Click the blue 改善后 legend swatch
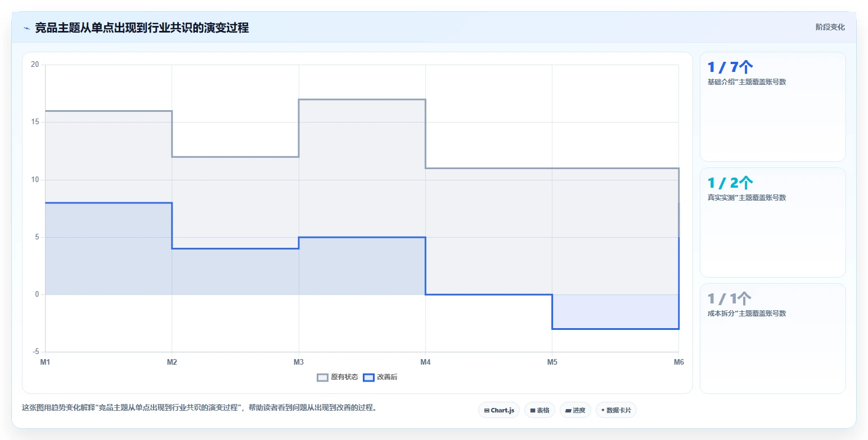 [368, 377]
